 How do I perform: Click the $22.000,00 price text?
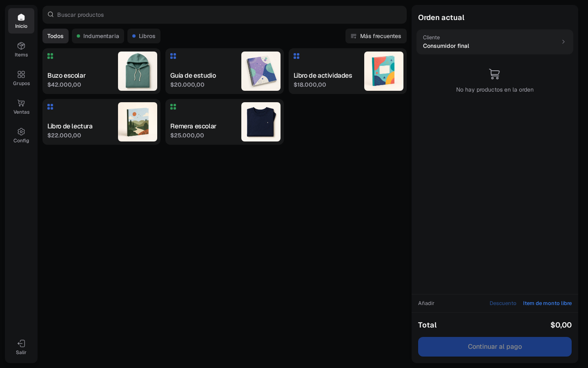pos(64,135)
